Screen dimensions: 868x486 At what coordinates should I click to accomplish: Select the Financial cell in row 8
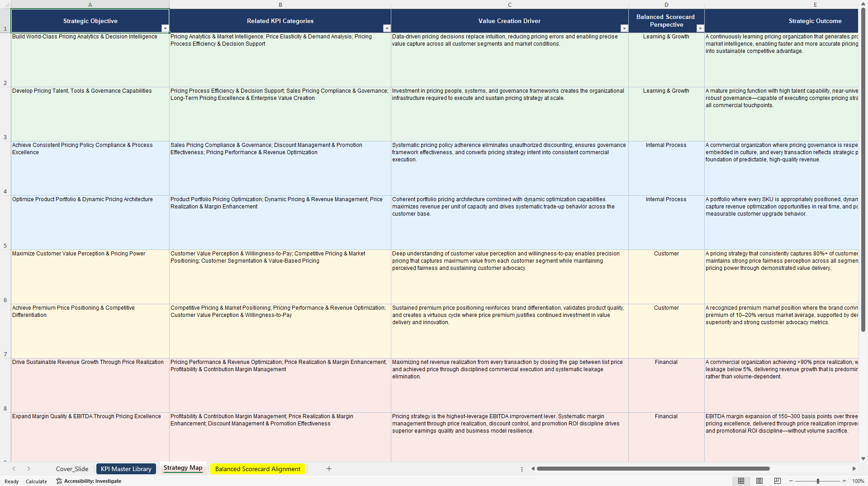666,385
